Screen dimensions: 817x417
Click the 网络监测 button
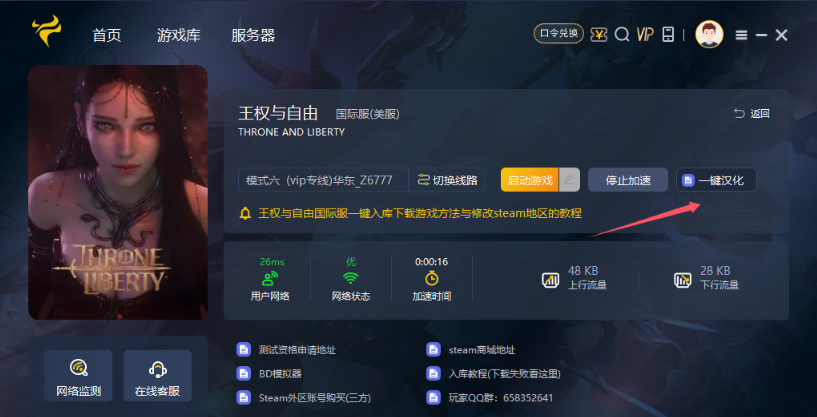[78, 375]
